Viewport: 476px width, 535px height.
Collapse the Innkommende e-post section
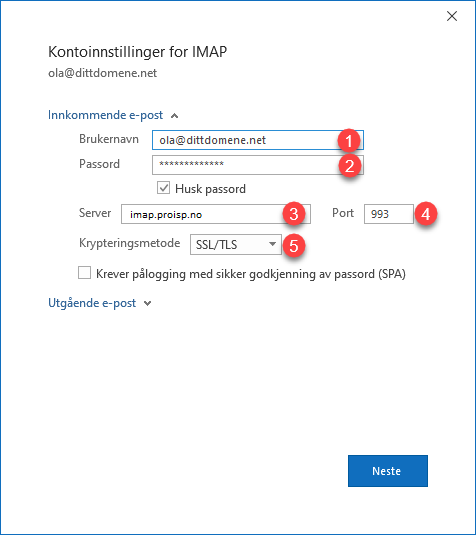[105, 115]
